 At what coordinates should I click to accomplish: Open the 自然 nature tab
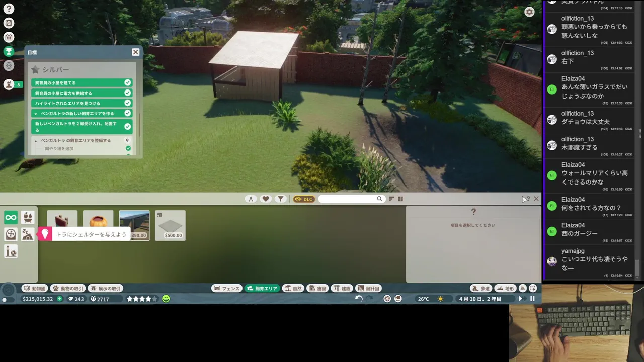tap(293, 289)
